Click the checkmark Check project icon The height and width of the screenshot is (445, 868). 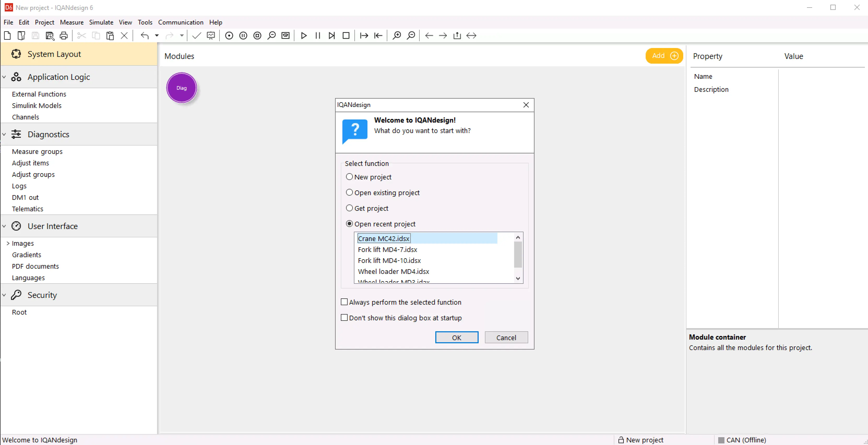(197, 35)
